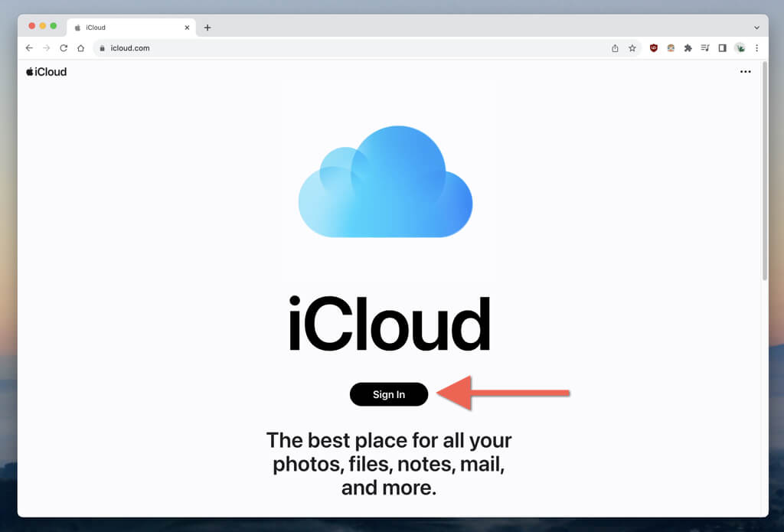Screen dimensions: 784x532
Task: Reload the iCloud page
Action: [x=64, y=48]
